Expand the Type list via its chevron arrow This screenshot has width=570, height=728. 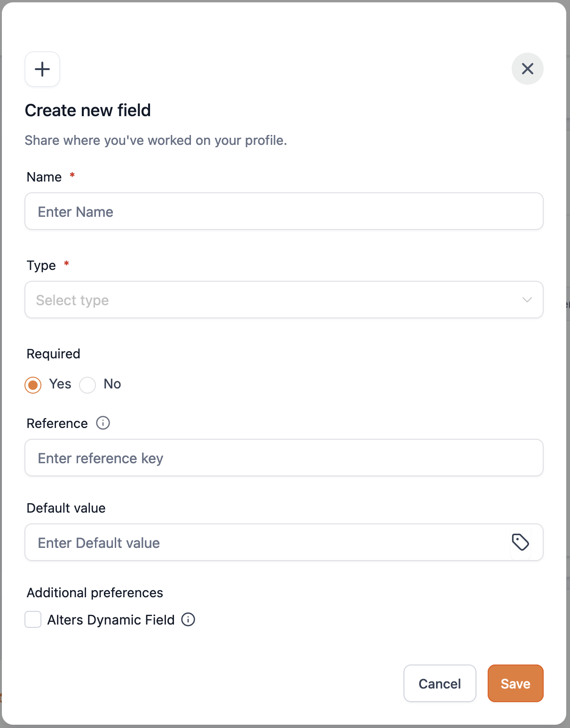click(527, 300)
